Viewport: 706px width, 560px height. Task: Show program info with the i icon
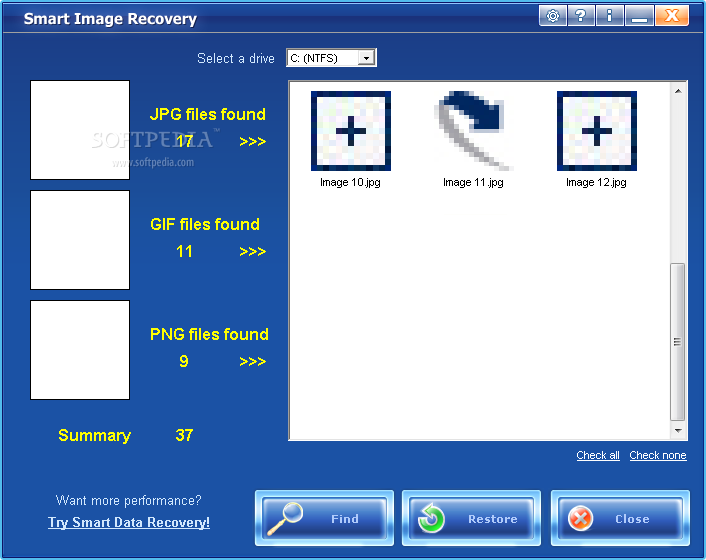pyautogui.click(x=609, y=16)
